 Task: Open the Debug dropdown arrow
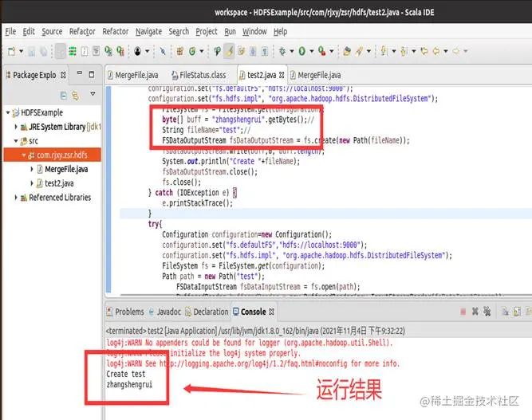pos(292,51)
